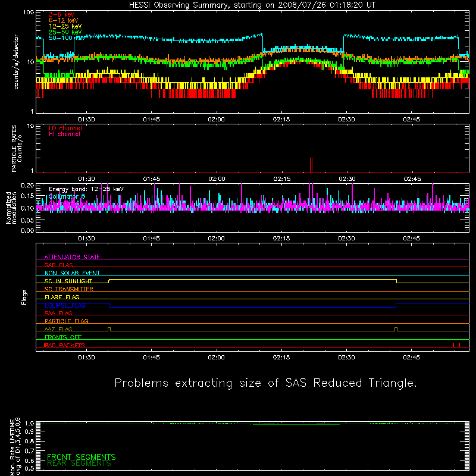Click 02:15 under the modulation plot

[281, 239]
